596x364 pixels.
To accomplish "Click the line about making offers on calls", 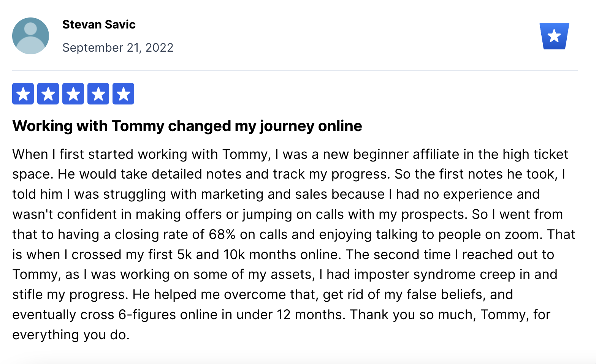I will tap(287, 214).
